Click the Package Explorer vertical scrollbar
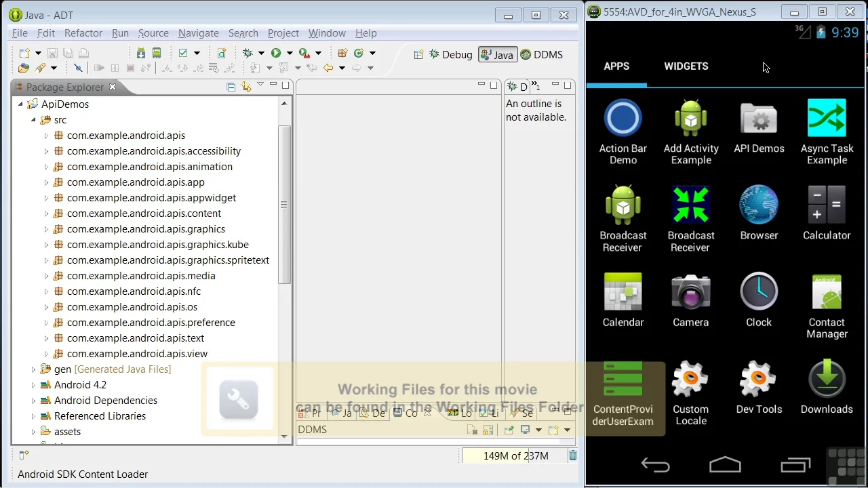The height and width of the screenshot is (488, 868). coord(284,203)
